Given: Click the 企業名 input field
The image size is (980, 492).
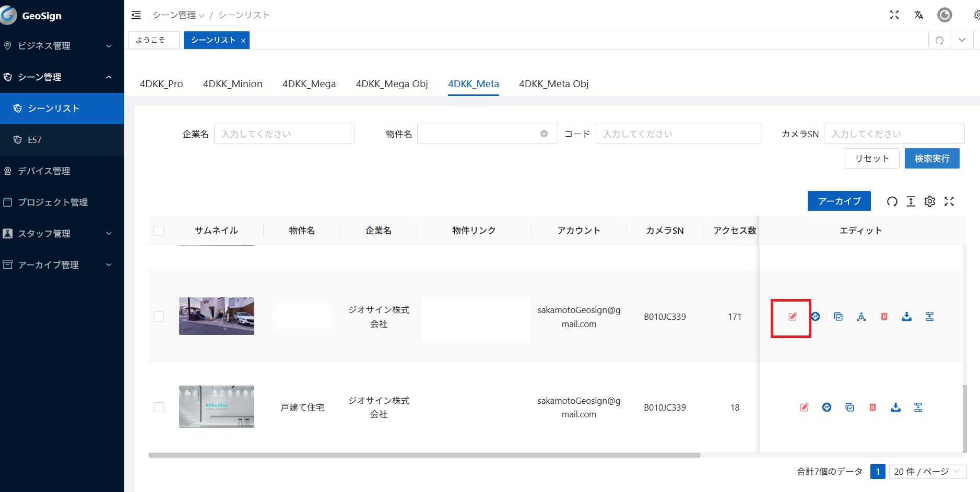Looking at the screenshot, I should click(284, 134).
